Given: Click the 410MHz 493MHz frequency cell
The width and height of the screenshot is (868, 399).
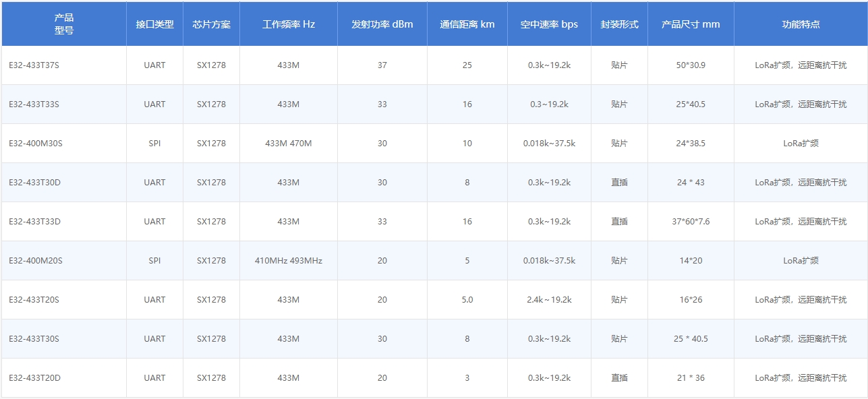Looking at the screenshot, I should [289, 260].
